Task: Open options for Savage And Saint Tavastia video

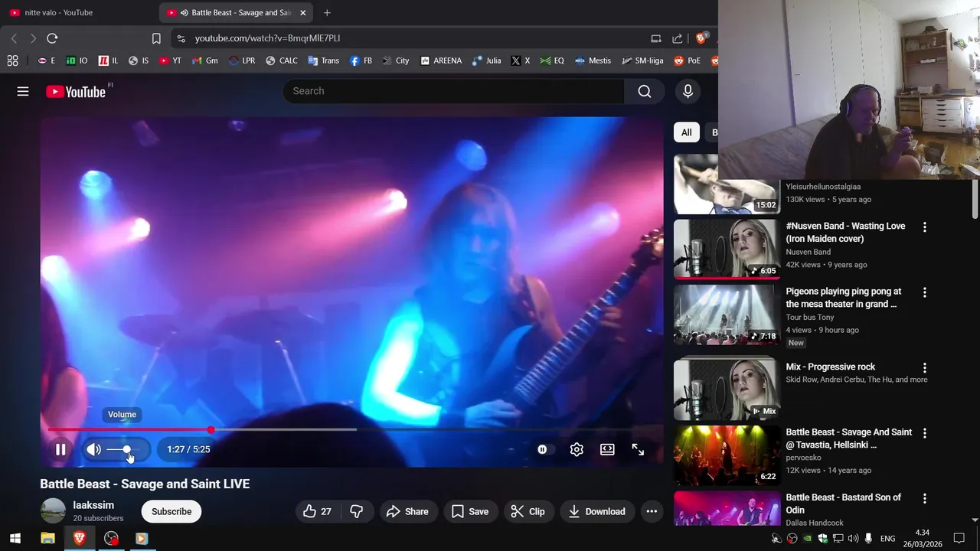Action: tap(925, 433)
